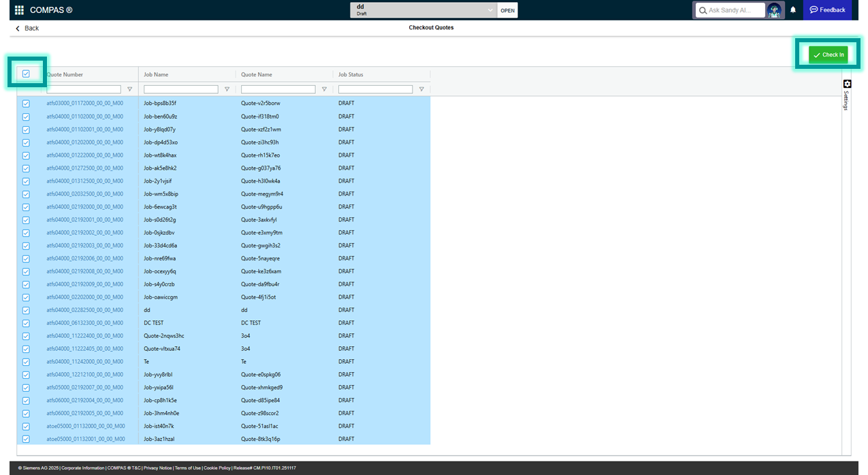The image size is (868, 475).
Task: Go back using the Back link
Action: (x=27, y=28)
